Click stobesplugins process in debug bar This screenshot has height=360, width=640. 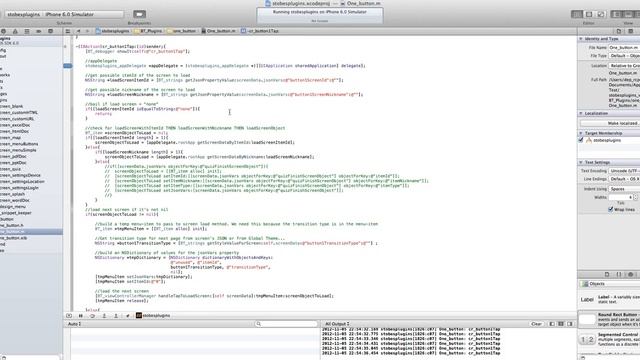[153, 316]
